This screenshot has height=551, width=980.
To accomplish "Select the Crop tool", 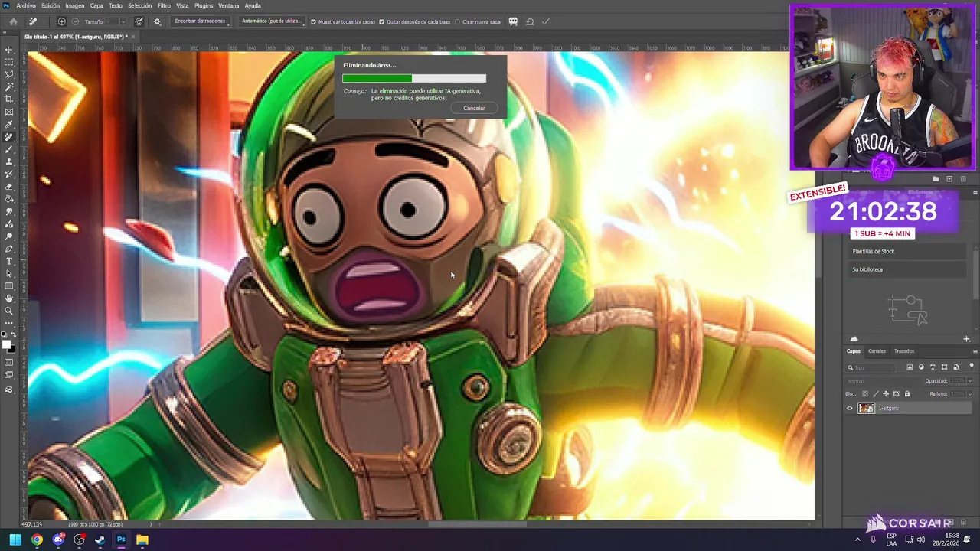I will pos(9,99).
